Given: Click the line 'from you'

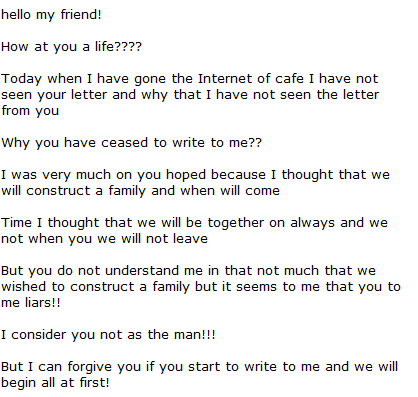Looking at the screenshot, I should (30, 111).
